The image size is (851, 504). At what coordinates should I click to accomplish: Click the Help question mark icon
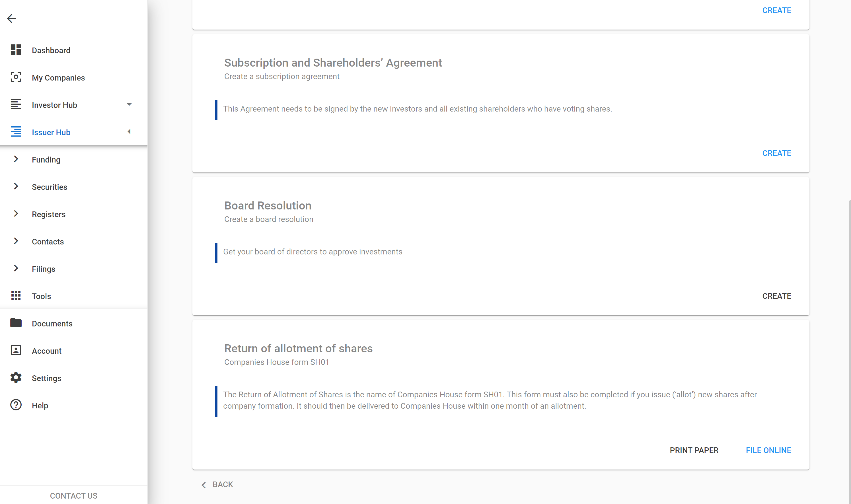point(16,405)
